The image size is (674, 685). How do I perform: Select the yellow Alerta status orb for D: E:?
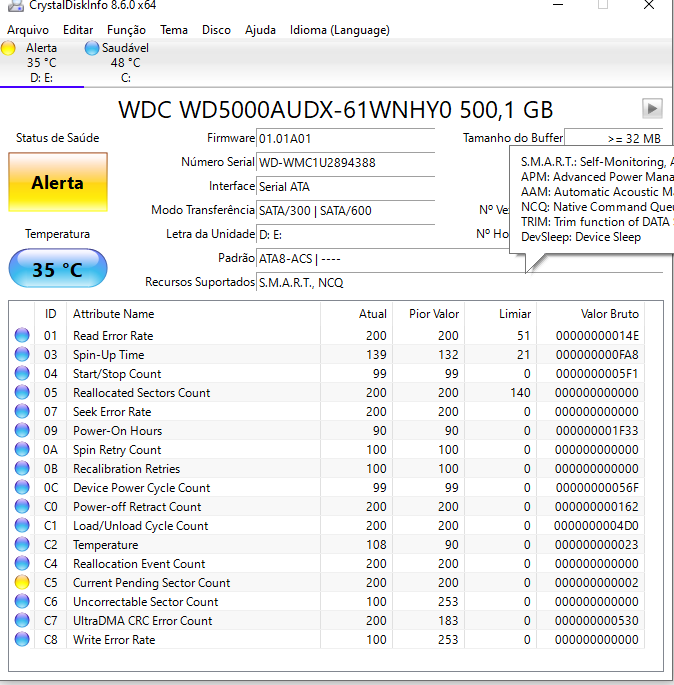pos(8,48)
